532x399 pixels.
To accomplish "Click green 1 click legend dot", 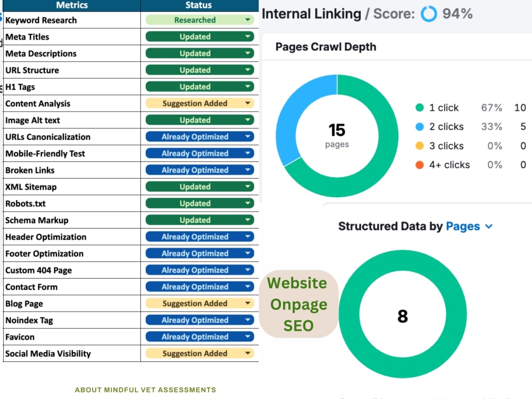I will 420,107.
